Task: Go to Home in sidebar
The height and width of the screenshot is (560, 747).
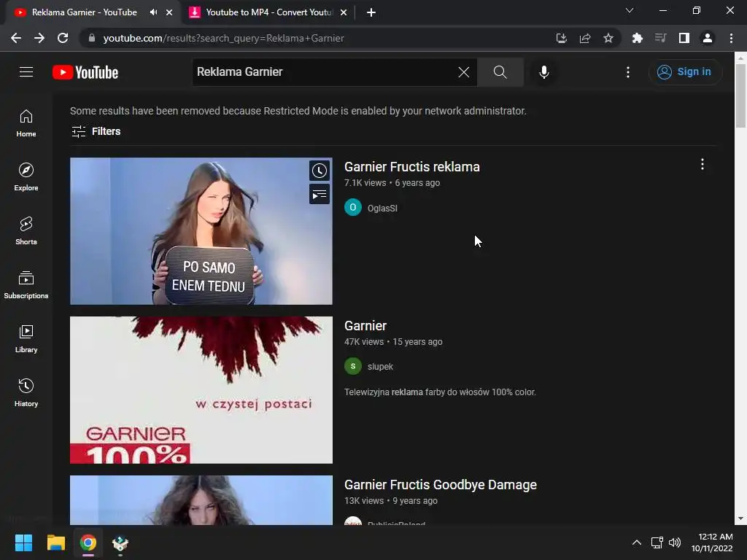Action: 26,123
